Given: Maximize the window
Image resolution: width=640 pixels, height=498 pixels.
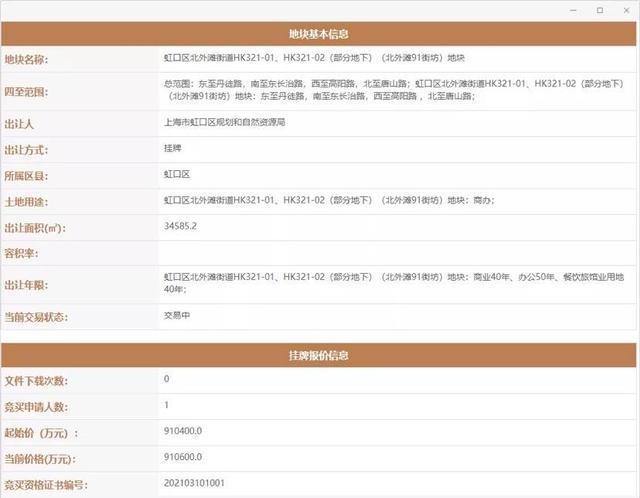Looking at the screenshot, I should pyautogui.click(x=600, y=11).
